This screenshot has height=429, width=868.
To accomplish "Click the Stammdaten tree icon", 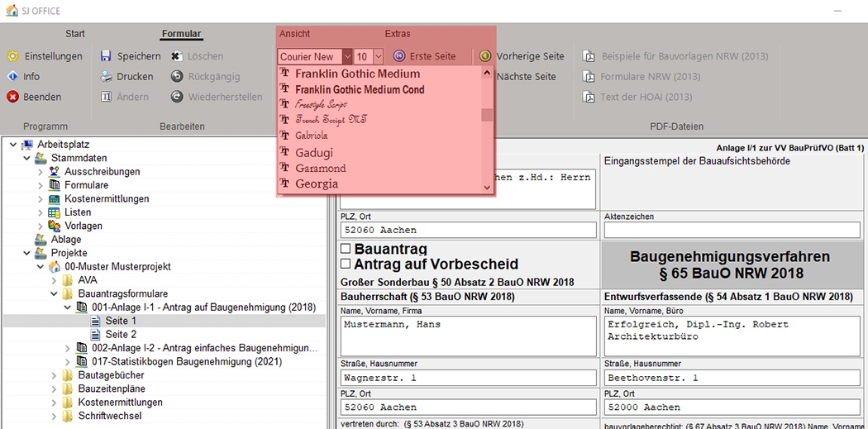I will 41,158.
